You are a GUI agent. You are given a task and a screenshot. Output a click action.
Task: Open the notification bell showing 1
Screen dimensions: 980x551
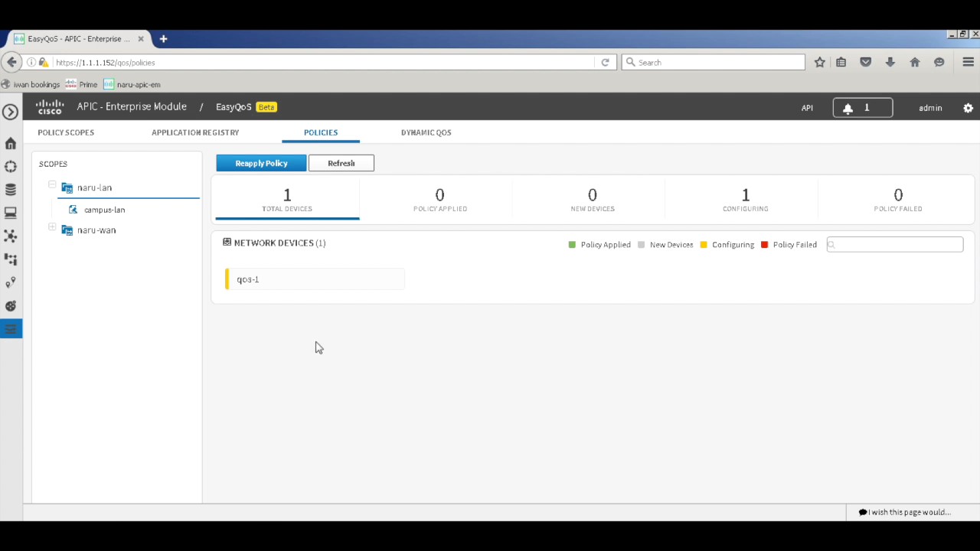(863, 108)
